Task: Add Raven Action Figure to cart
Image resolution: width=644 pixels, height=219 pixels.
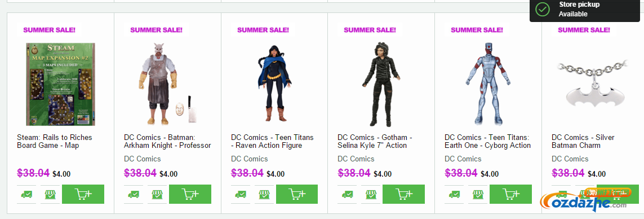Action: (x=297, y=194)
